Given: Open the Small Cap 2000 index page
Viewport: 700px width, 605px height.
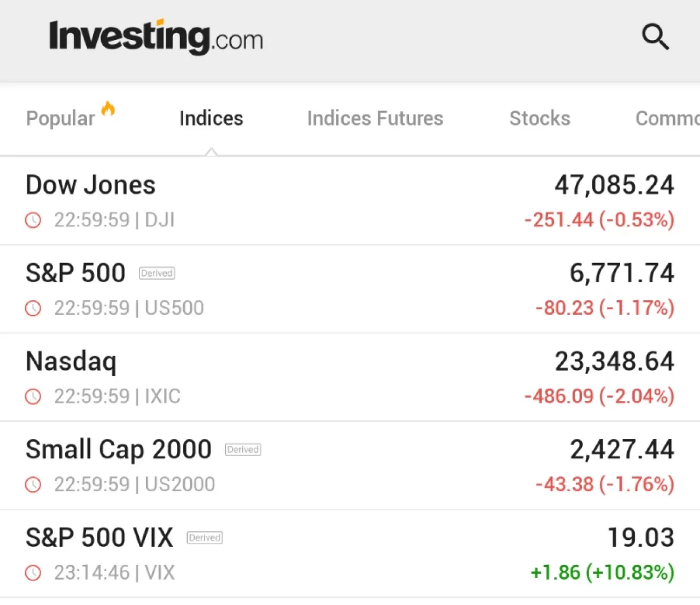Looking at the screenshot, I should coord(118,449).
